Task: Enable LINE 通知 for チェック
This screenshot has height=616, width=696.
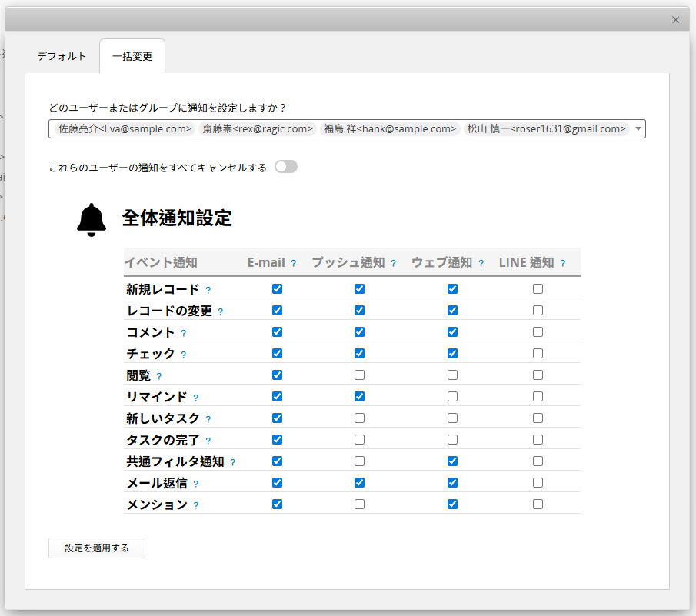Action: [538, 353]
